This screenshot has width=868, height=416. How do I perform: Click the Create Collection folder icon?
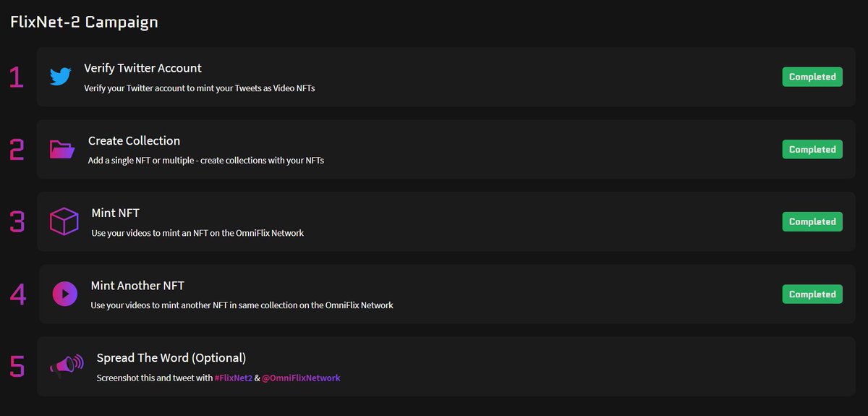(62, 149)
